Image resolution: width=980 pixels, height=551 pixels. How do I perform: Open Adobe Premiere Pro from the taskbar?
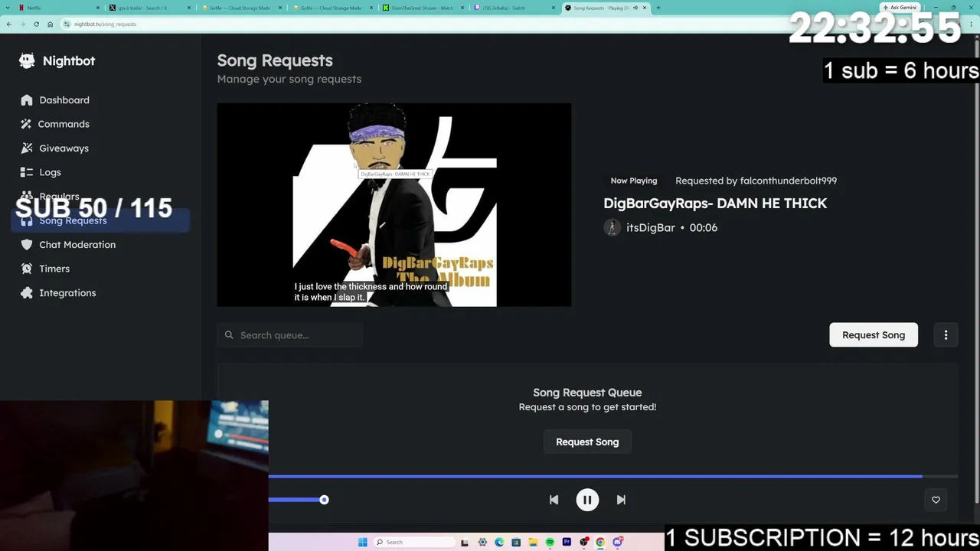tap(567, 542)
